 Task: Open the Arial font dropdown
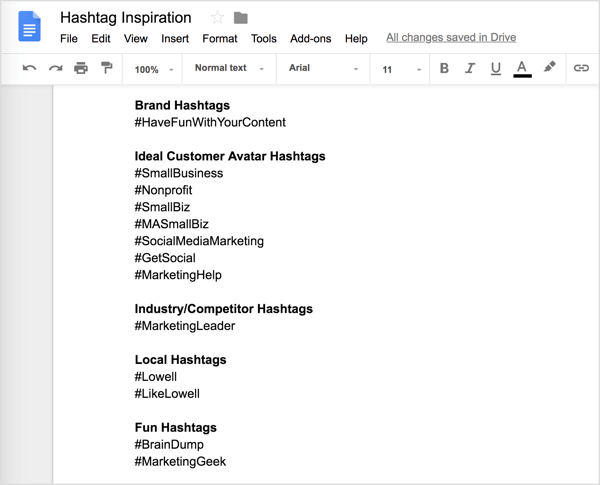323,69
